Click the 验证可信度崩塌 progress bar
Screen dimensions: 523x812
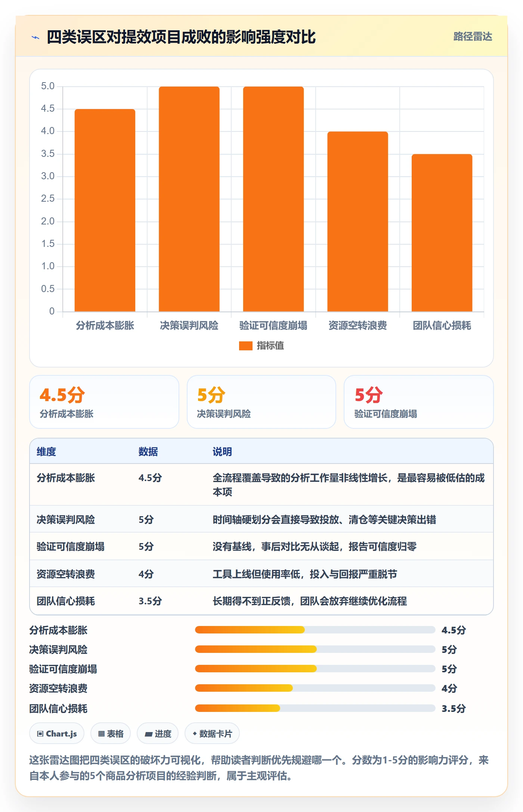(315, 669)
